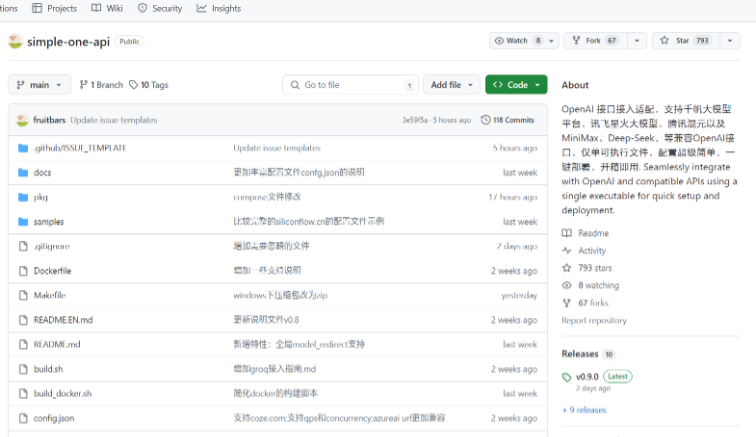Expand the Star lists dropdown arrow
This screenshot has height=437, width=756.
coord(730,41)
